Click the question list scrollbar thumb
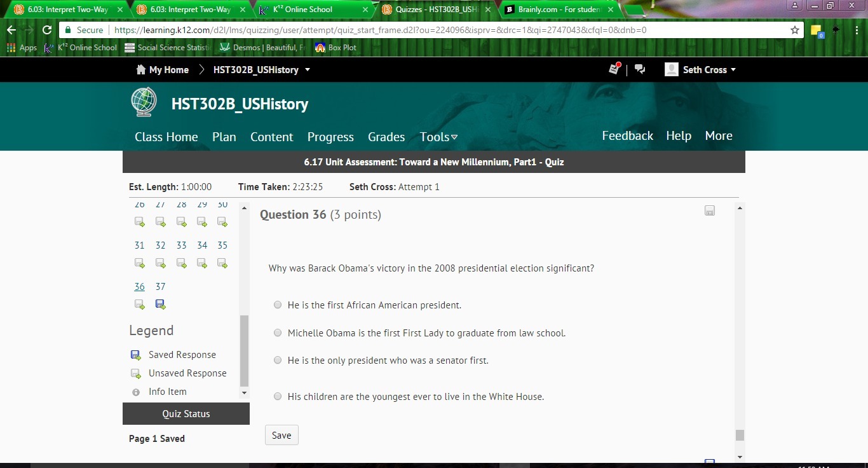 (x=244, y=351)
